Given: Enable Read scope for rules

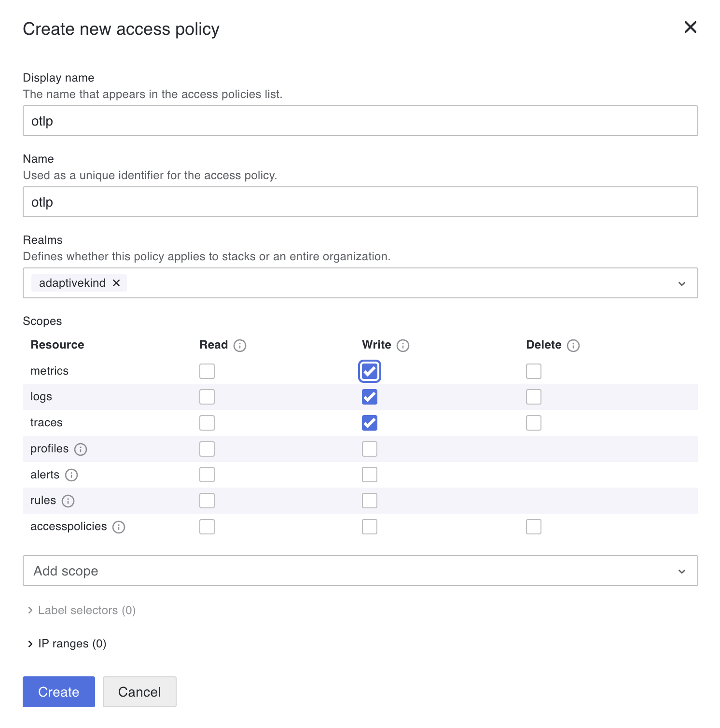Looking at the screenshot, I should (x=207, y=501).
